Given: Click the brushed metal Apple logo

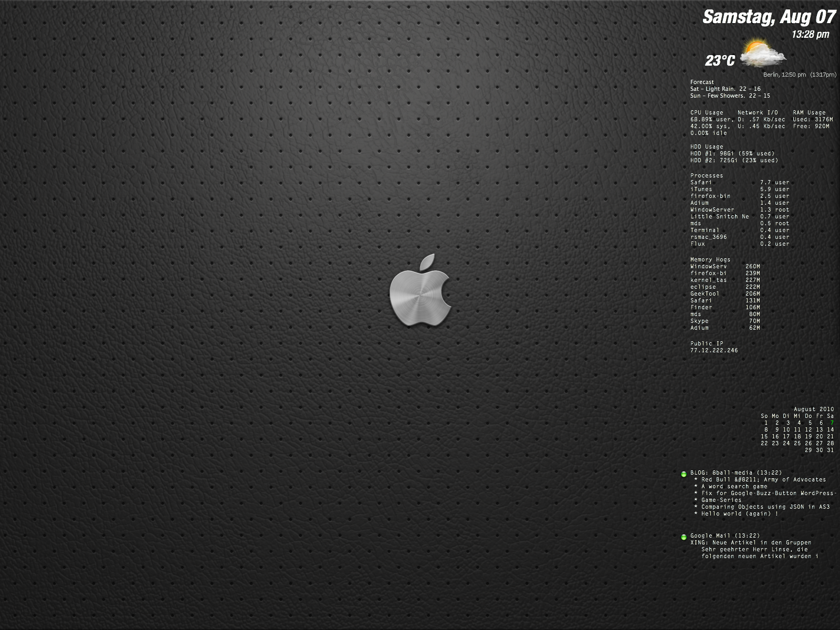Looking at the screenshot, I should pos(420,291).
